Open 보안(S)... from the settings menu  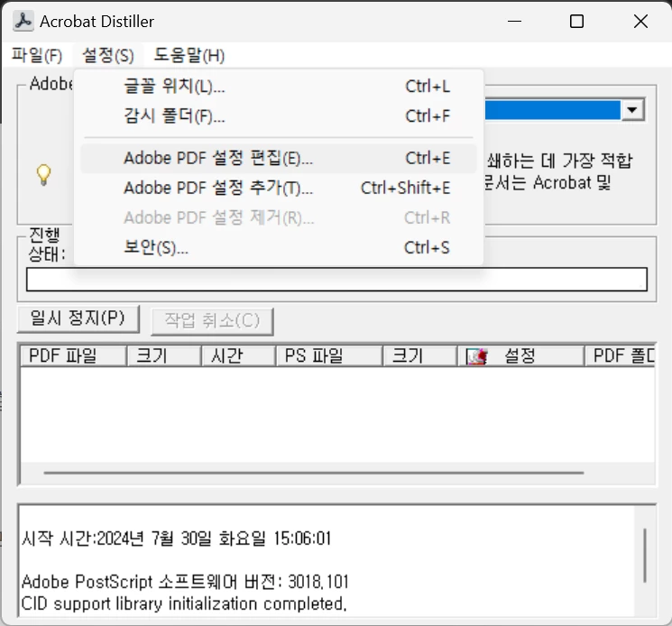279,247
